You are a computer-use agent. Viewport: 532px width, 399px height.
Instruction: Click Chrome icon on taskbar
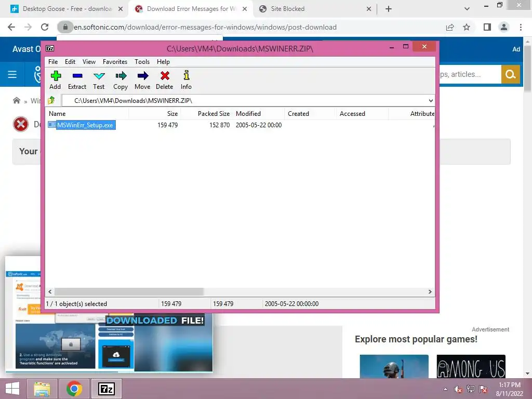coord(74,389)
